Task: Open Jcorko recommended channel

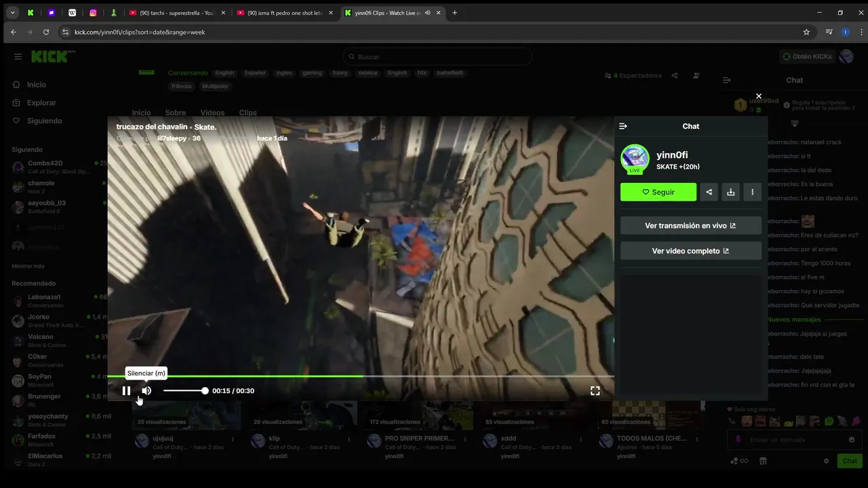Action: [58, 321]
